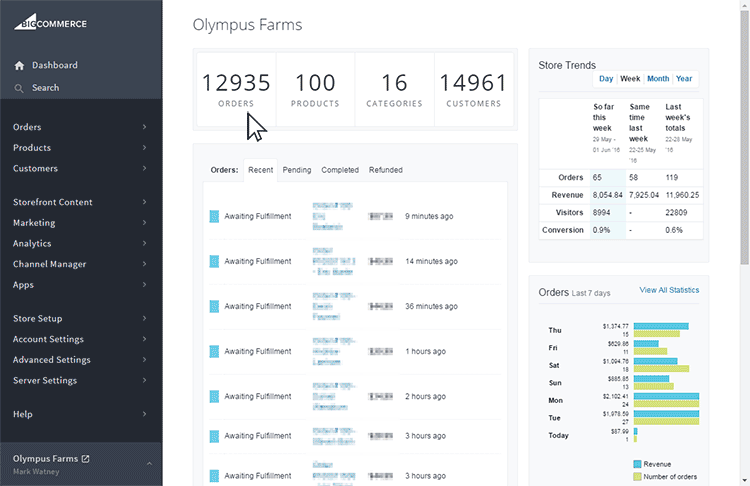Expand the Orders sidebar menu
The height and width of the screenshot is (486, 750).
click(x=80, y=127)
